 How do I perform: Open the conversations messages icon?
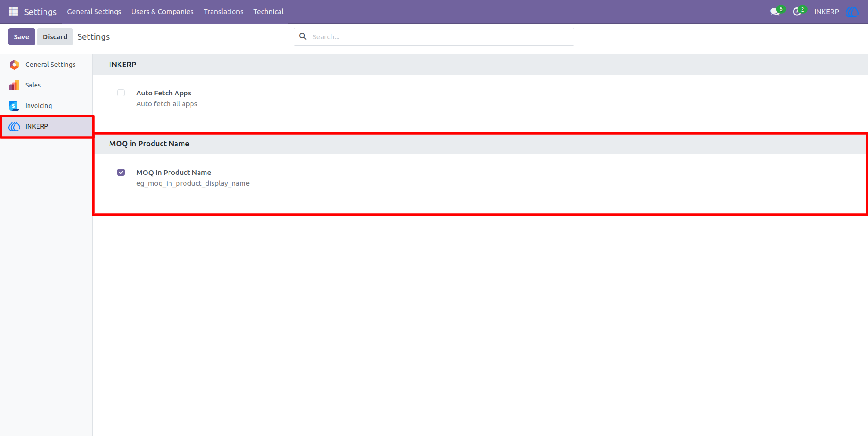[775, 12]
